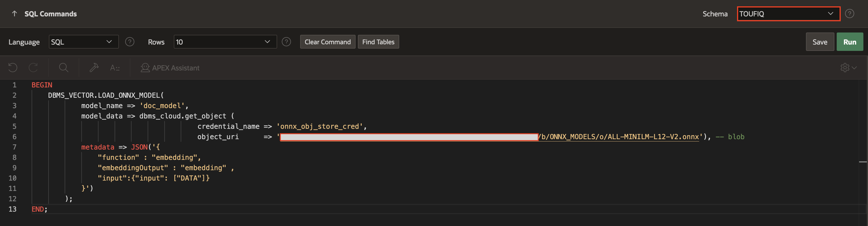Image resolution: width=868 pixels, height=226 pixels.
Task: Open the editor Find magnifier icon
Action: pos(63,68)
